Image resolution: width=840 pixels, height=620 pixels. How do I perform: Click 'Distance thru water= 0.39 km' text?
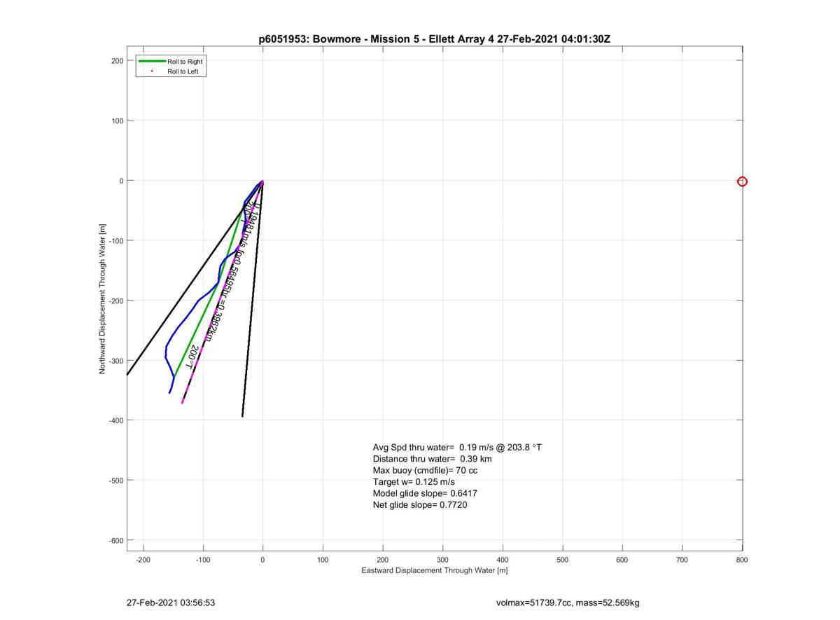tap(432, 459)
